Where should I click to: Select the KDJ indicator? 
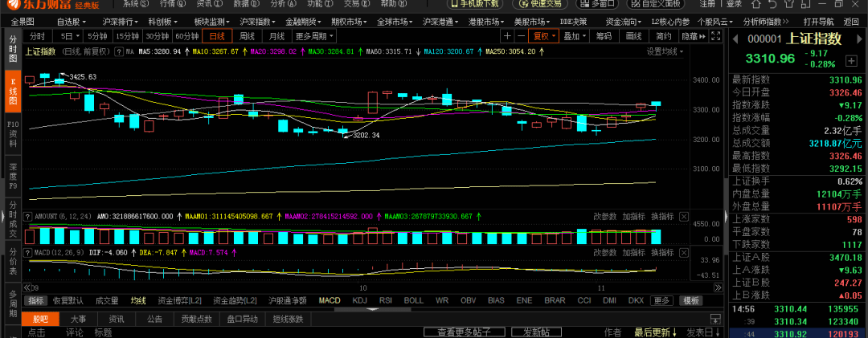[x=359, y=300]
